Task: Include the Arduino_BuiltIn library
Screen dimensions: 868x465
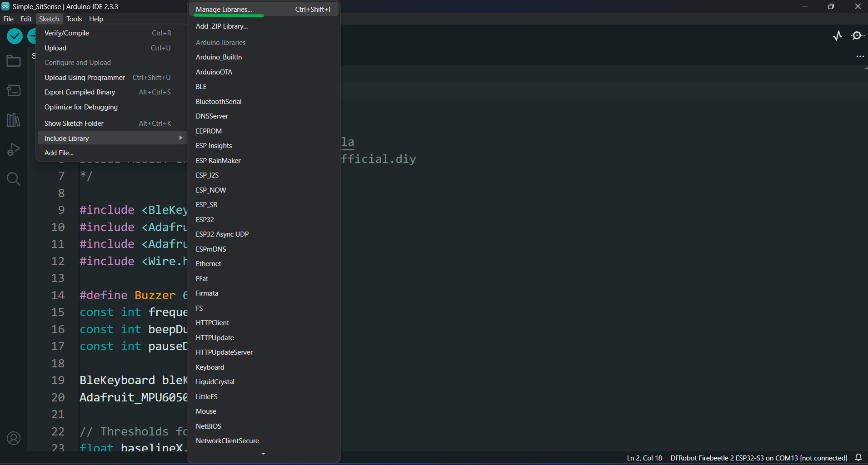Action: [264, 57]
